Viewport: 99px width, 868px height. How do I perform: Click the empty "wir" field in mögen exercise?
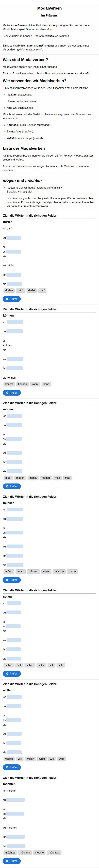(15, 453)
